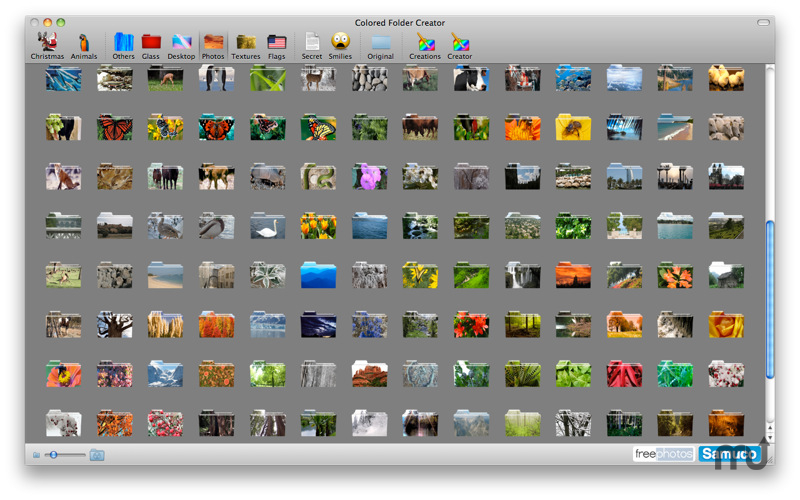Select the brown bison folder icon
This screenshot has height=500, width=800.
tap(420, 127)
